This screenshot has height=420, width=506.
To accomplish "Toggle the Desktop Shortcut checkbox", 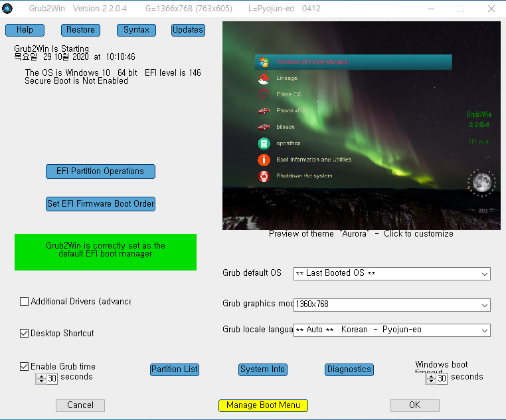I will (24, 333).
